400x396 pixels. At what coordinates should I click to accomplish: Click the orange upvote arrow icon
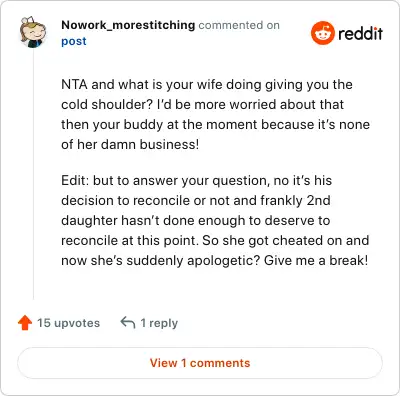pos(25,323)
